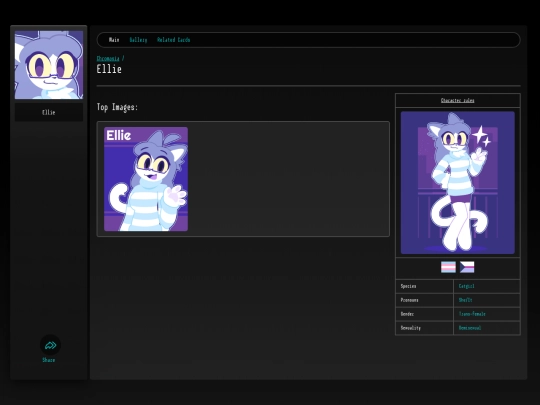This screenshot has height=405, width=540.
Task: Click the Share arrow icon
Action: pos(50,345)
